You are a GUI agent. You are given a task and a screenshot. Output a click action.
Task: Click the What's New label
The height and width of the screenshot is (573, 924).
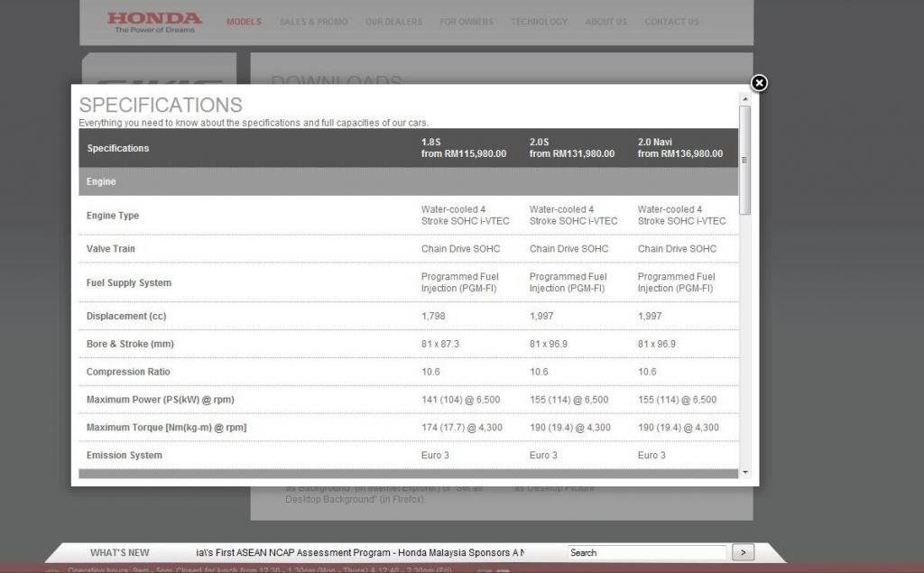120,552
